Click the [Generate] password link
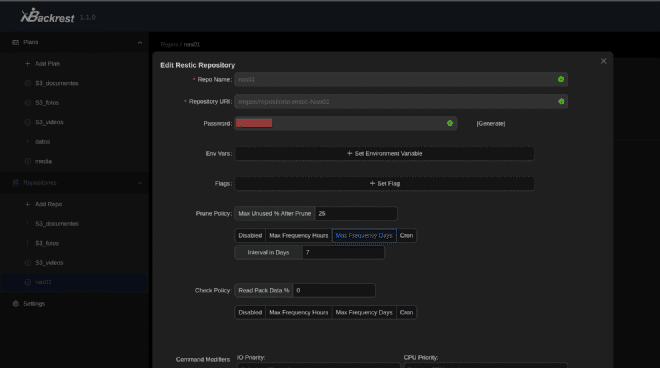The image size is (660, 368). (x=491, y=123)
